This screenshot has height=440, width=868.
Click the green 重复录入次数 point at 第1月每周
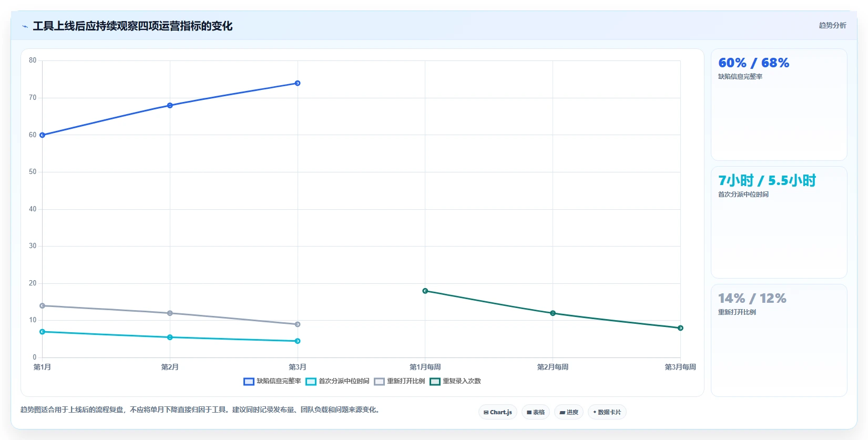coord(425,291)
